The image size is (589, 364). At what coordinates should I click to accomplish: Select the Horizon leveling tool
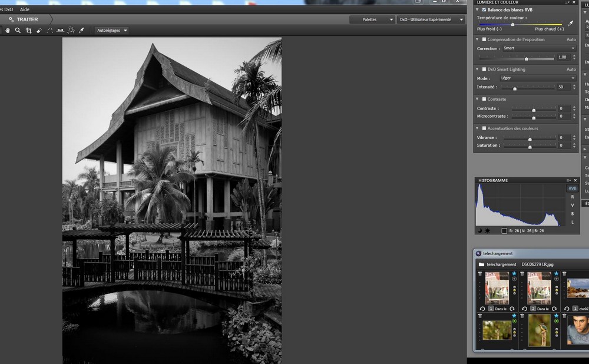click(60, 31)
